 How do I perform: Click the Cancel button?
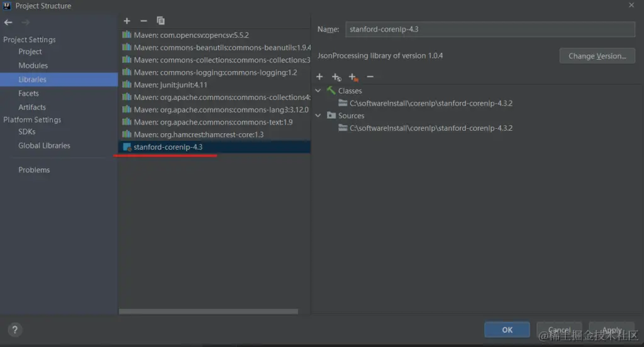pyautogui.click(x=559, y=330)
